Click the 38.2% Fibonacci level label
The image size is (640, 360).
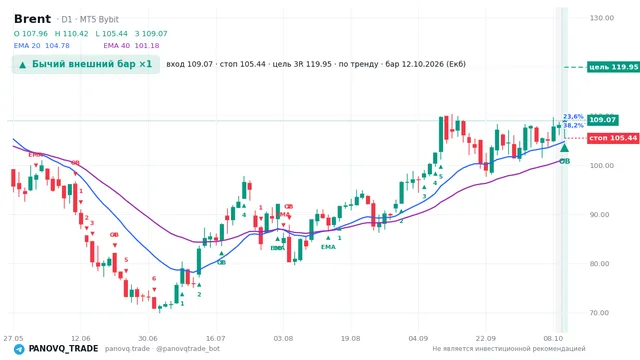tap(573, 125)
